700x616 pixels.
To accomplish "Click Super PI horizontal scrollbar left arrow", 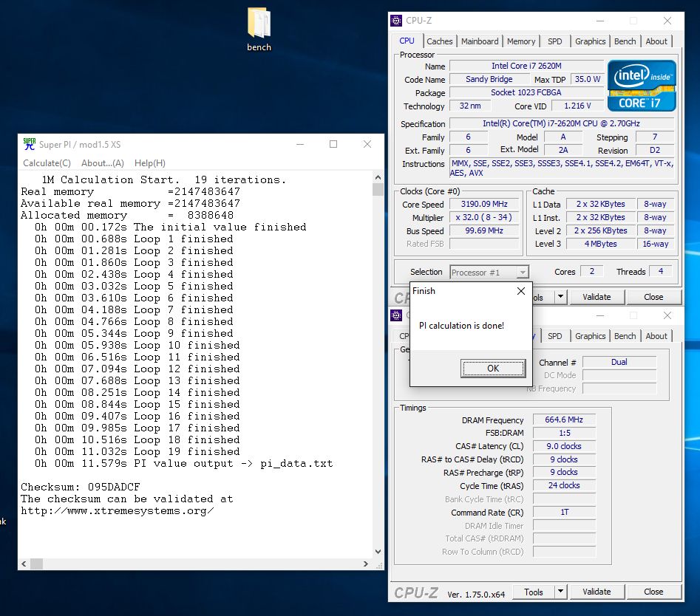I will (24, 564).
